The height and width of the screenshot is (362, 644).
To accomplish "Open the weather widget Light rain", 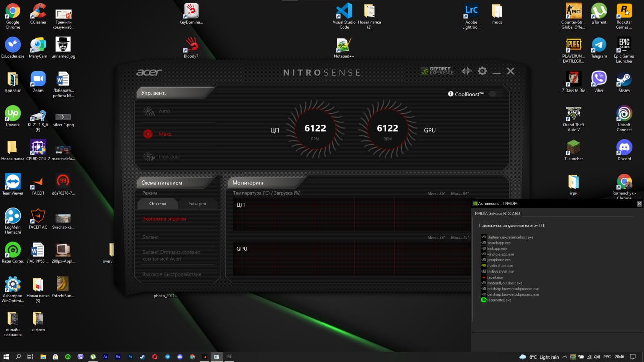I will tap(539, 357).
